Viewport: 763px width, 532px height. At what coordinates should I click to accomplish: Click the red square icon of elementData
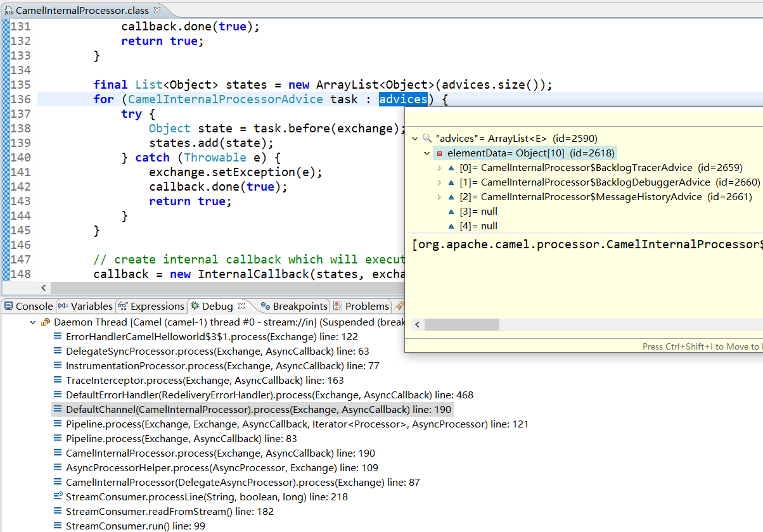[440, 153]
